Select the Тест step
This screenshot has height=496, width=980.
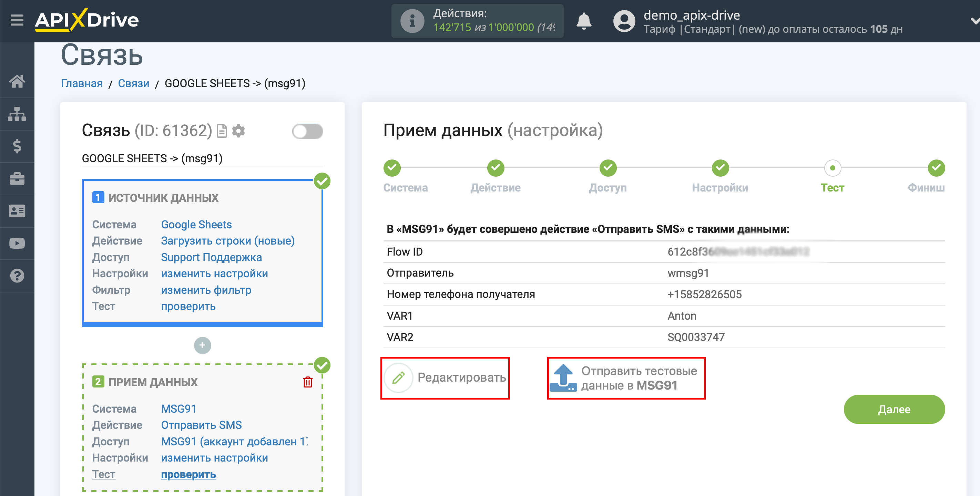click(833, 168)
